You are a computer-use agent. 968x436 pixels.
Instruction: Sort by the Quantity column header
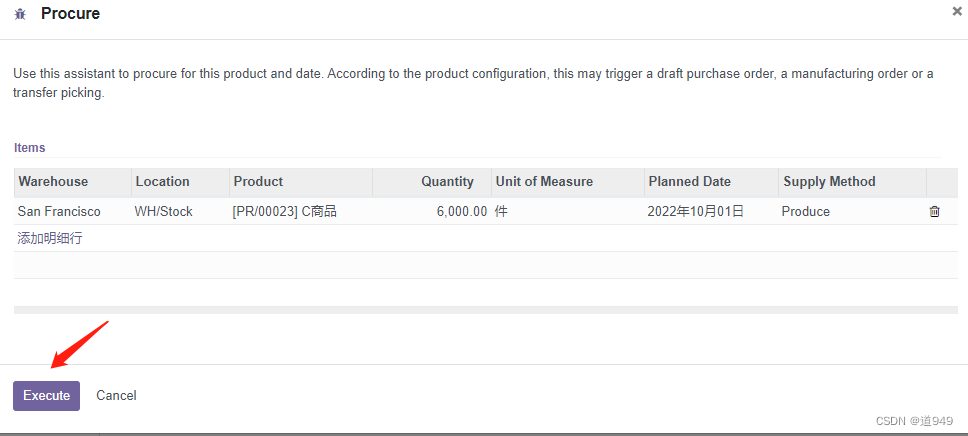pos(432,182)
